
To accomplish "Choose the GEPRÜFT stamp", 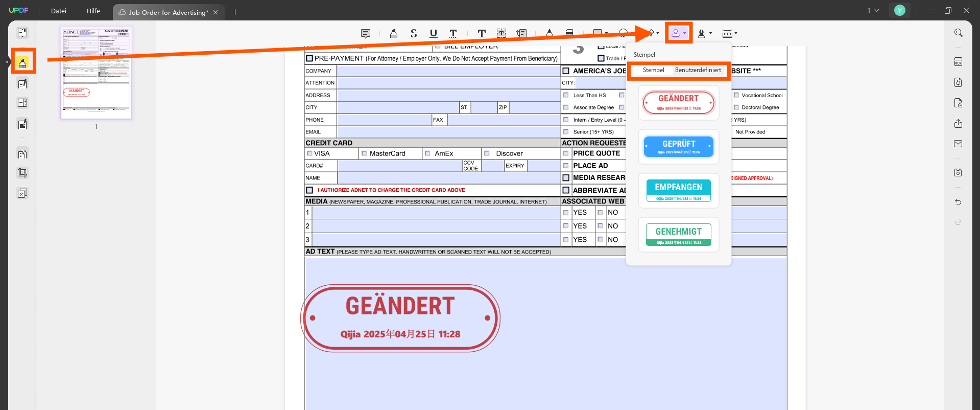I will click(679, 147).
